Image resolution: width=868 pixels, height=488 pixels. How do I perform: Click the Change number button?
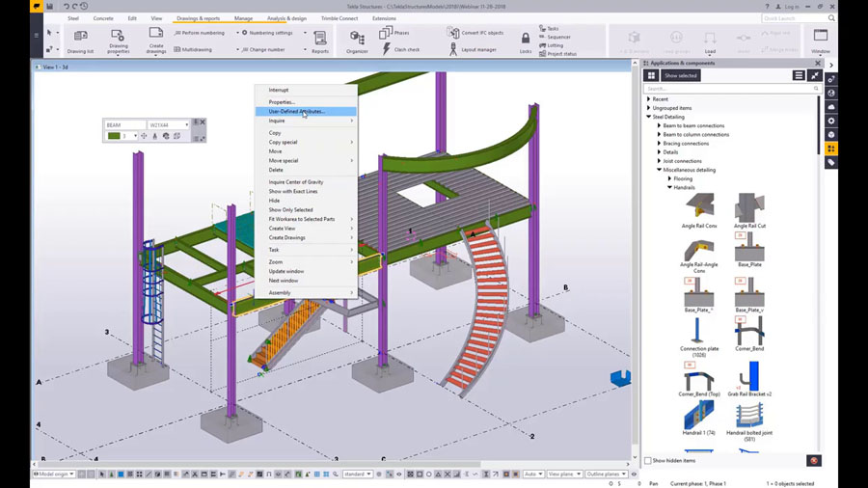tap(263, 49)
